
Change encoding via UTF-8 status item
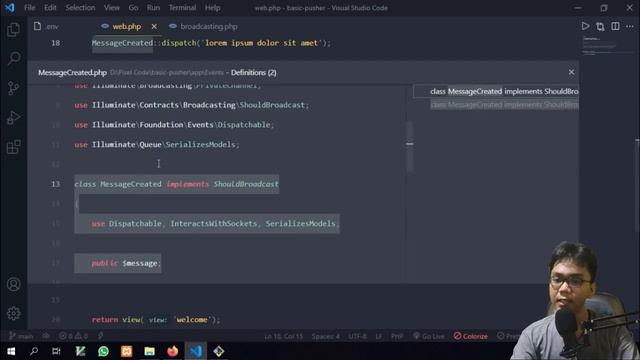pyautogui.click(x=358, y=336)
